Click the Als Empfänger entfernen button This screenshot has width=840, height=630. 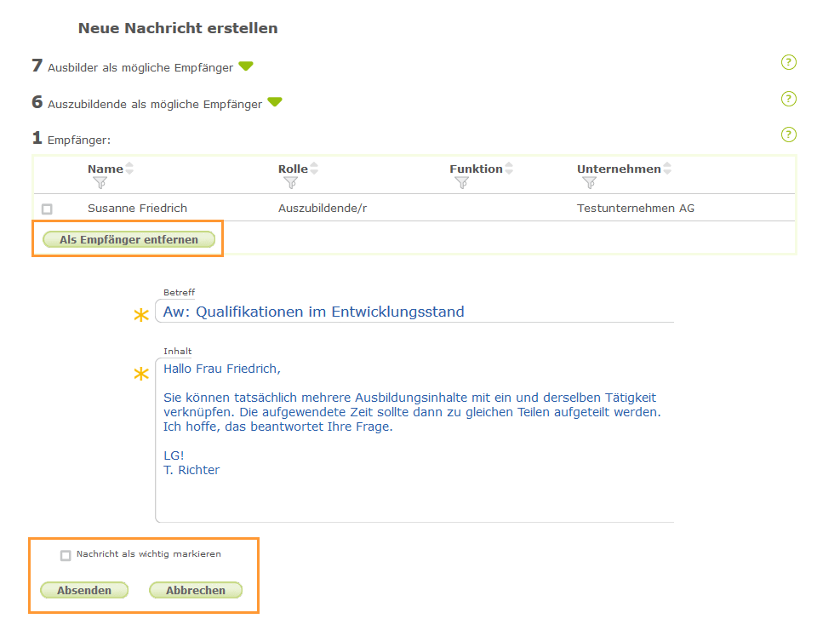(127, 239)
